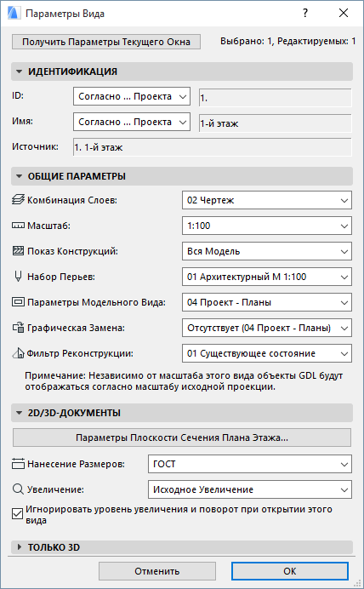Collapse the ИДЕНТИФИКАЦИЯ section
This screenshot has height=589, width=364.
[x=20, y=71]
